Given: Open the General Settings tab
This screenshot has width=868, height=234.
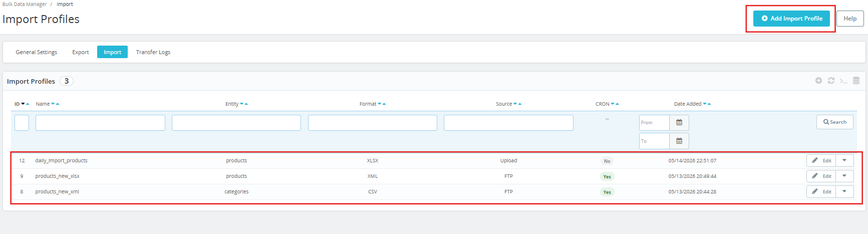Looking at the screenshot, I should click(37, 52).
